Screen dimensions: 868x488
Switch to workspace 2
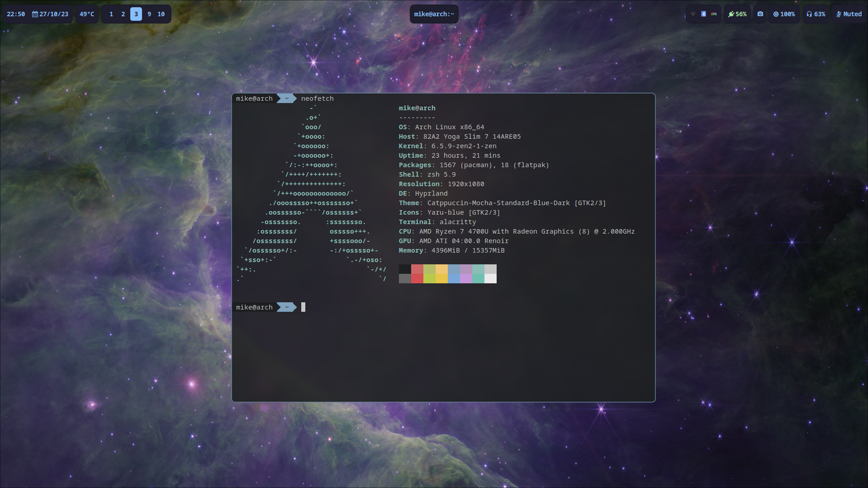[123, 14]
